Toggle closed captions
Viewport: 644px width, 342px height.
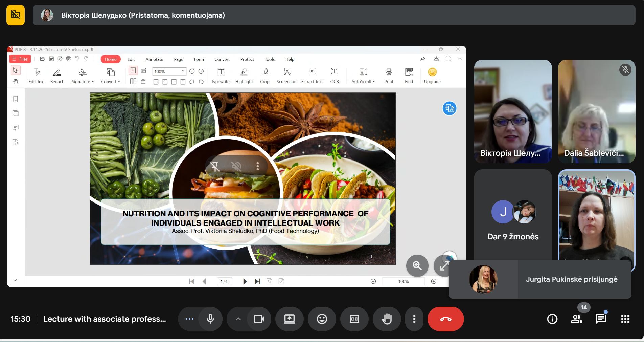tap(354, 319)
